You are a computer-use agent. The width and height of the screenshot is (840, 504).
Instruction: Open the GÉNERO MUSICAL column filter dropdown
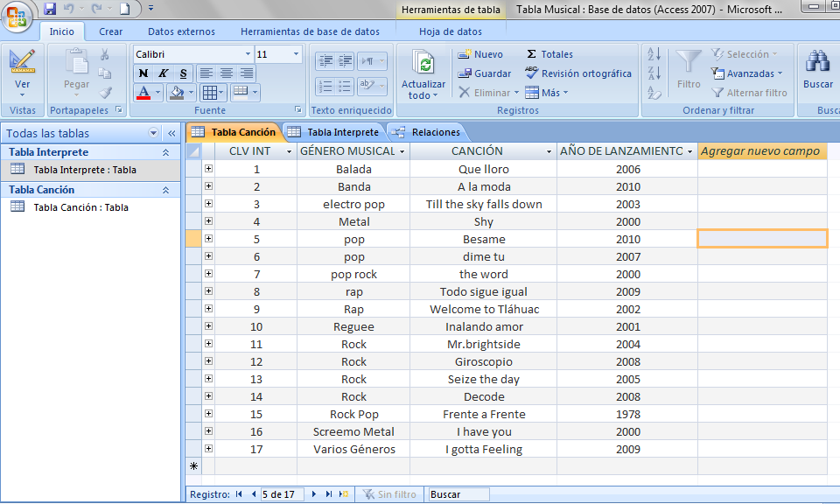[402, 150]
